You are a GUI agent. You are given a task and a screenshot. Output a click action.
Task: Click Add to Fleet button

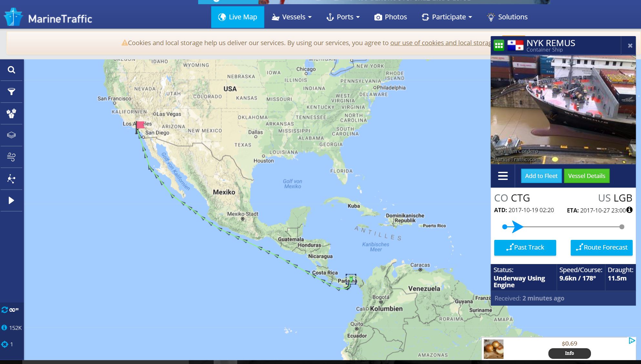541,176
